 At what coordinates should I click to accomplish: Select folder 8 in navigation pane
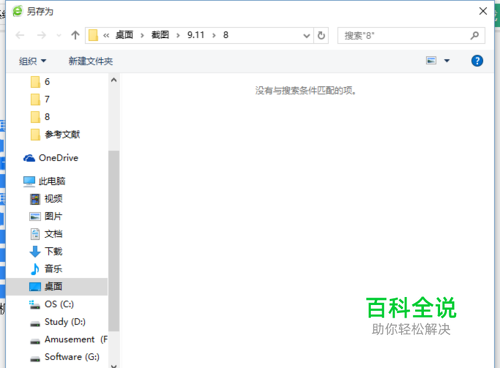click(x=47, y=117)
